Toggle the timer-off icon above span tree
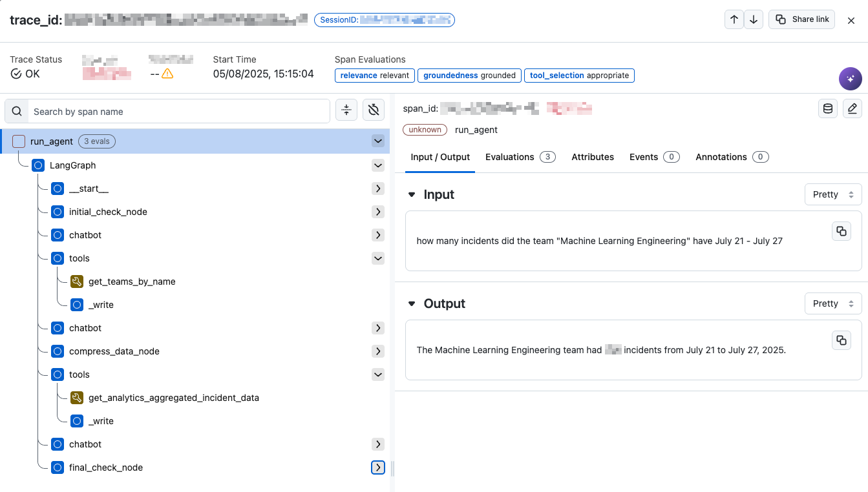The height and width of the screenshot is (492, 868). (374, 110)
